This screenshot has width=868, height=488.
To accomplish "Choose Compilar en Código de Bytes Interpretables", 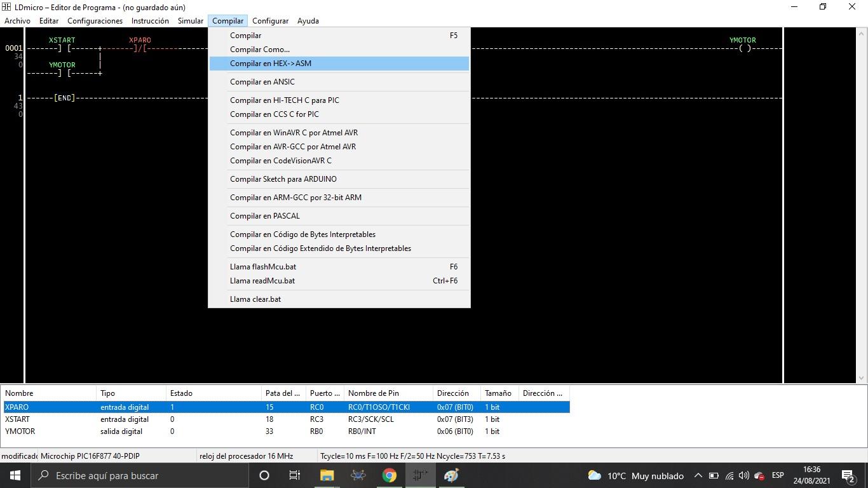I will [x=339, y=234].
